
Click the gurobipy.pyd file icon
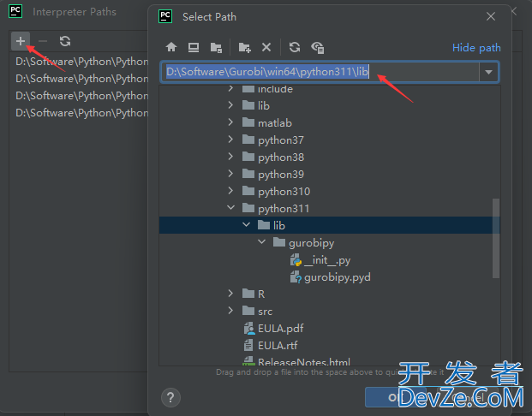coord(296,277)
